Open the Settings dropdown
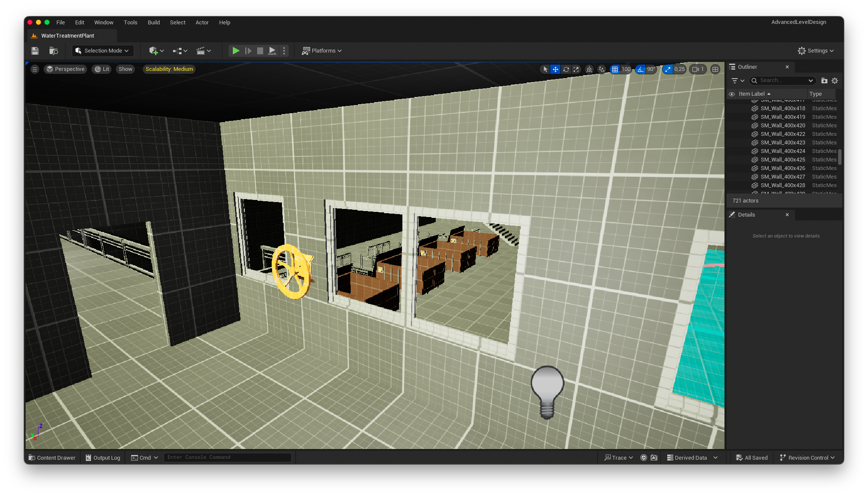The height and width of the screenshot is (496, 868). click(x=815, y=51)
